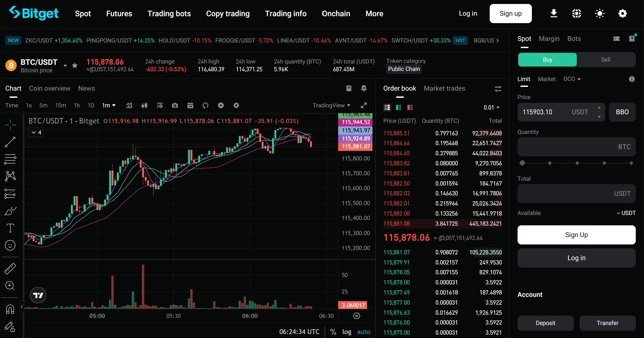Click the BBO button

pos(622,112)
